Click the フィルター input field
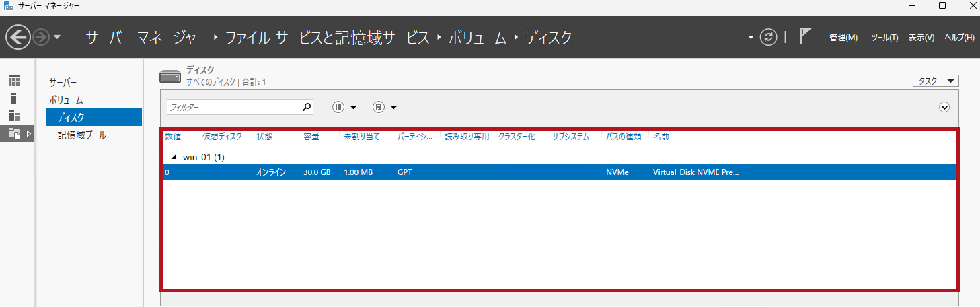 click(x=232, y=107)
